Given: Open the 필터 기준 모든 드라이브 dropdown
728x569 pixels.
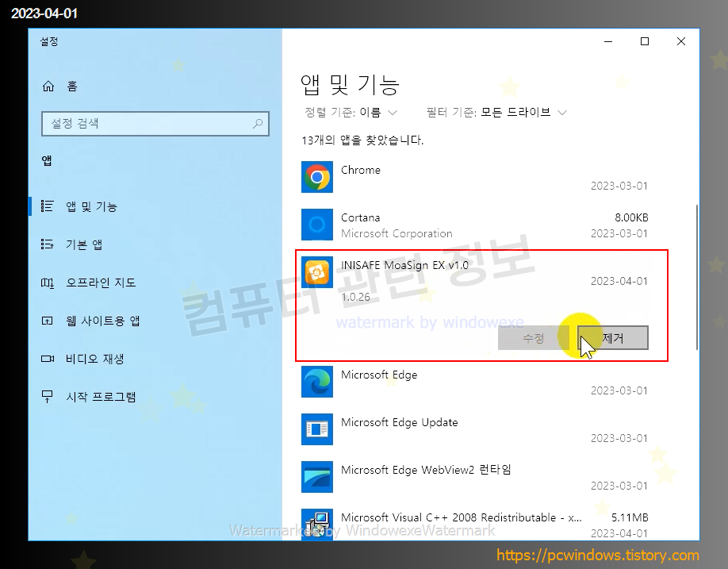Looking at the screenshot, I should point(496,113).
